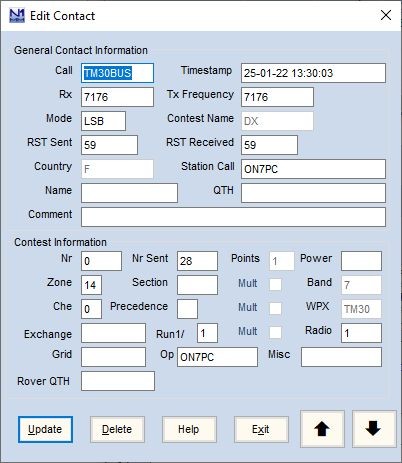This screenshot has width=402, height=463.
Task: Click the Op field containing ON7PC
Action: tap(217, 357)
